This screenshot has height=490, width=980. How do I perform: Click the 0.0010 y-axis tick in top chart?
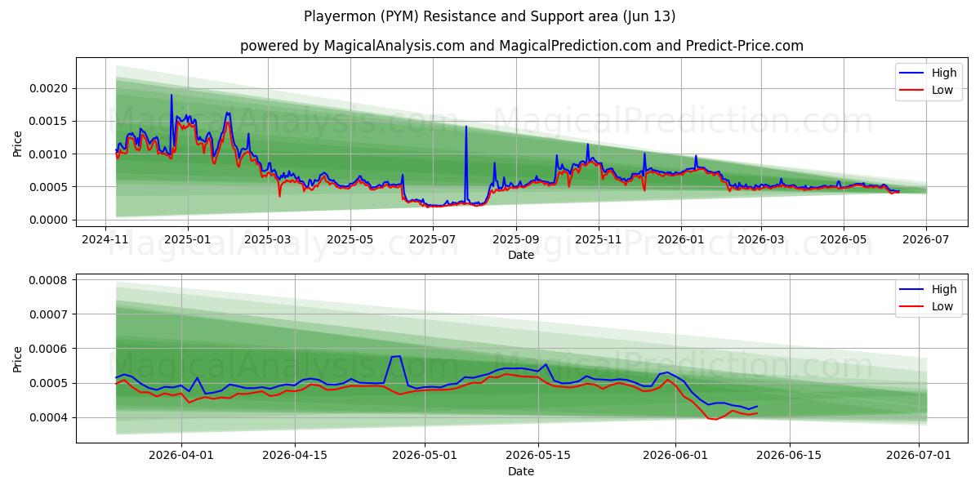(x=50, y=154)
